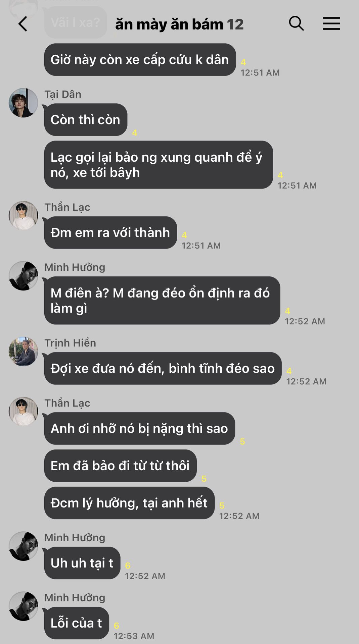Tap Minh Hưởng's avatar beside 'Lỗi của t'
Image resolution: width=359 pixels, height=644 pixels.
click(x=23, y=606)
